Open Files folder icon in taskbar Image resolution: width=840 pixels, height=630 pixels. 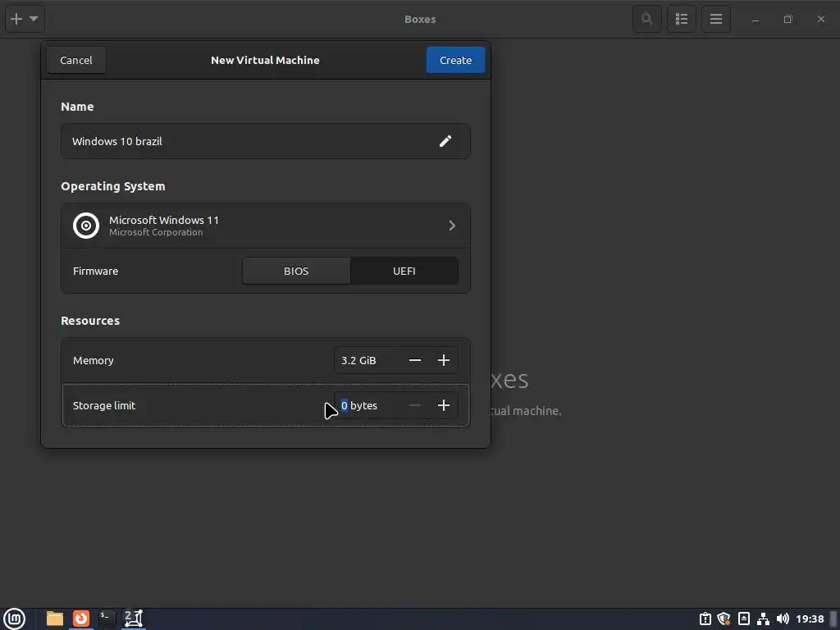[x=55, y=619]
